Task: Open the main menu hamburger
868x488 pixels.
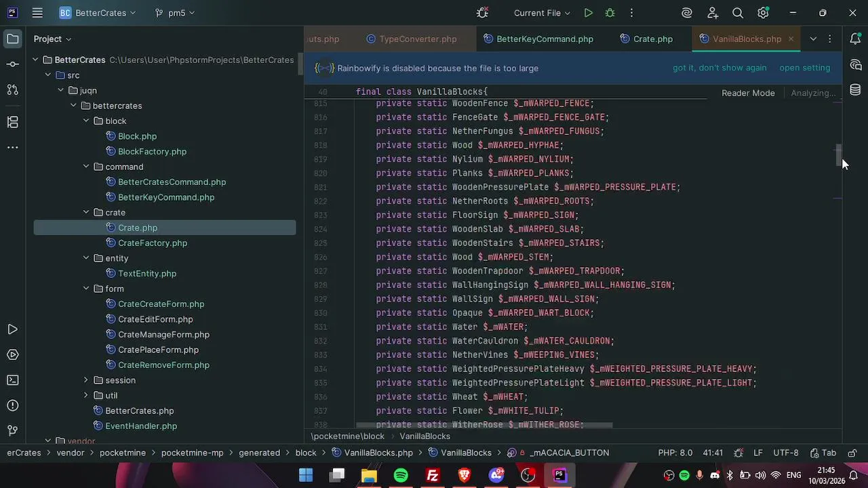Action: pos(37,13)
